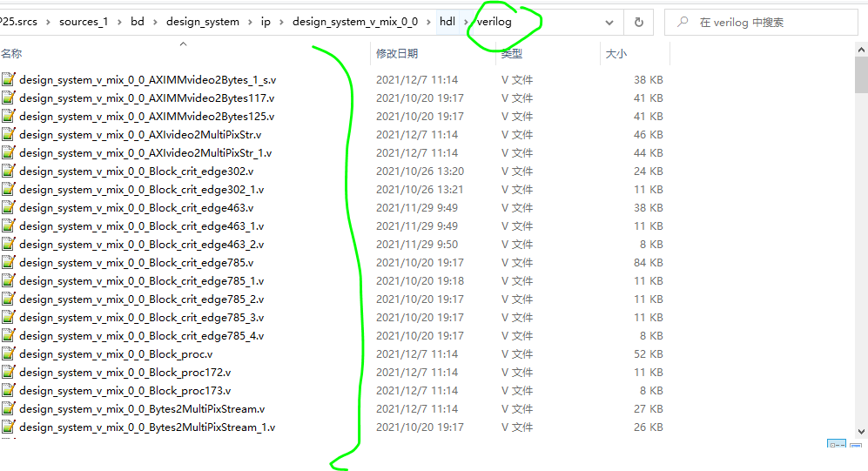This screenshot has height=471, width=868.
Task: Click file icon of Block_proc172.v
Action: [9, 372]
